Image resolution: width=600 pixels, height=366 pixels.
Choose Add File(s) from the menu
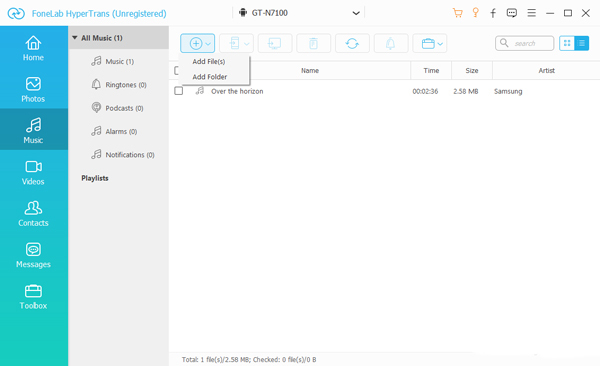click(209, 61)
